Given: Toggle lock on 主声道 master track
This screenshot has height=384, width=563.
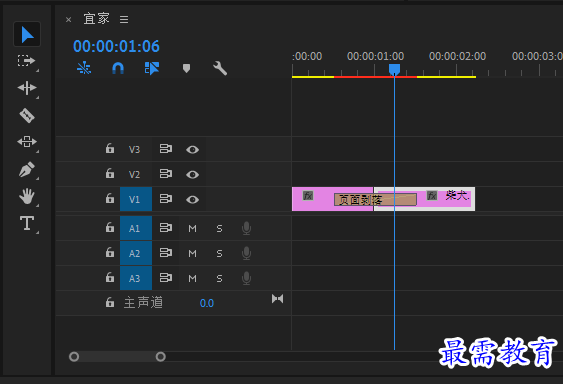Looking at the screenshot, I should coord(110,302).
